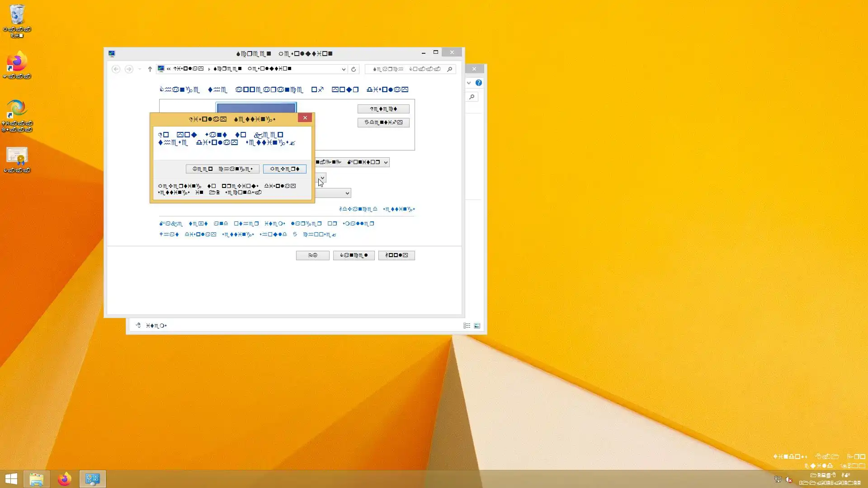Switch to details view icon in status bar
The image size is (868, 488).
pos(467,326)
